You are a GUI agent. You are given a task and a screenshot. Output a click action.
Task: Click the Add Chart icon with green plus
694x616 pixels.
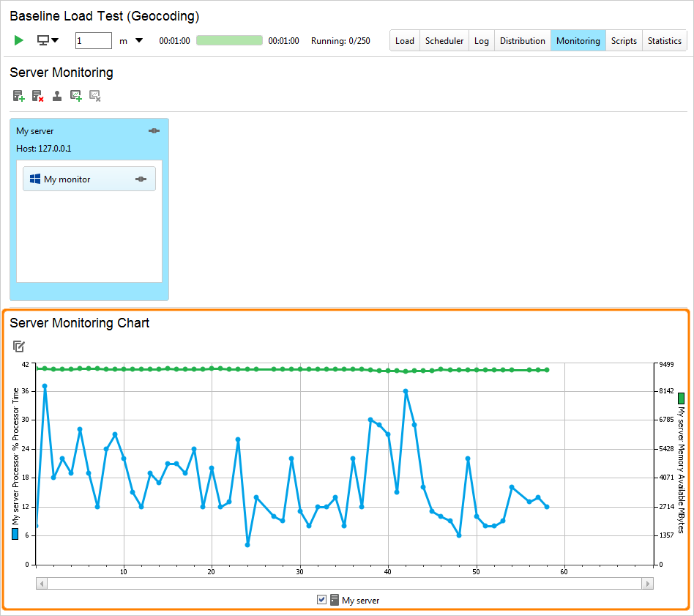76,95
